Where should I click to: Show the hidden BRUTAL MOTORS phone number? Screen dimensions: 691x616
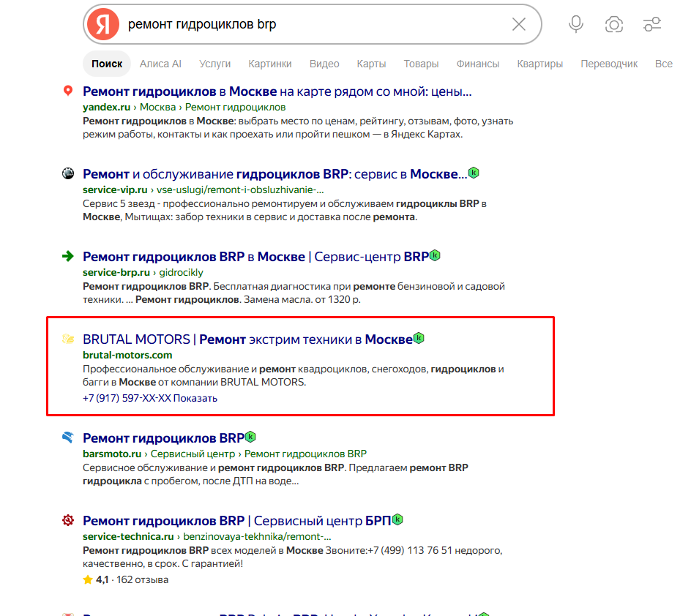195,398
